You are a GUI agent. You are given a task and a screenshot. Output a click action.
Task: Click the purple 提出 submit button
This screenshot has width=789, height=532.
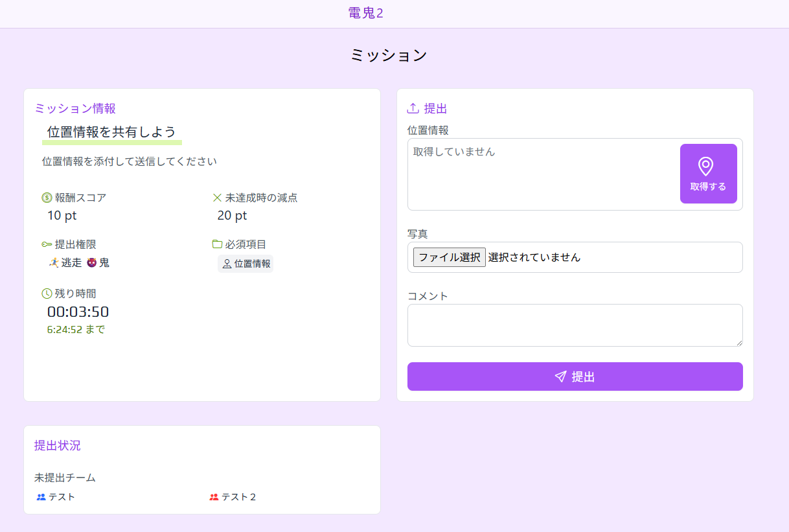pos(575,376)
